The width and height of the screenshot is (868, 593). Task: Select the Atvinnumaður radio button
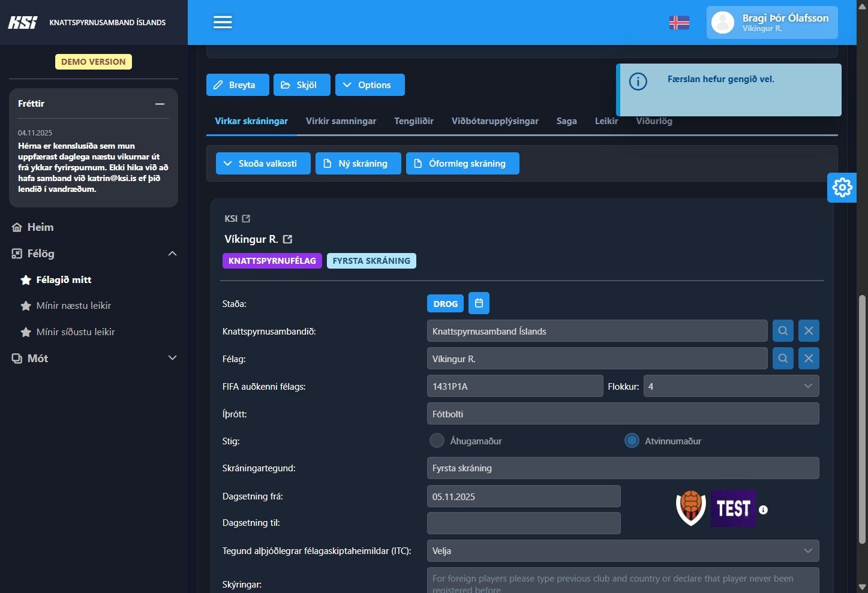point(632,441)
